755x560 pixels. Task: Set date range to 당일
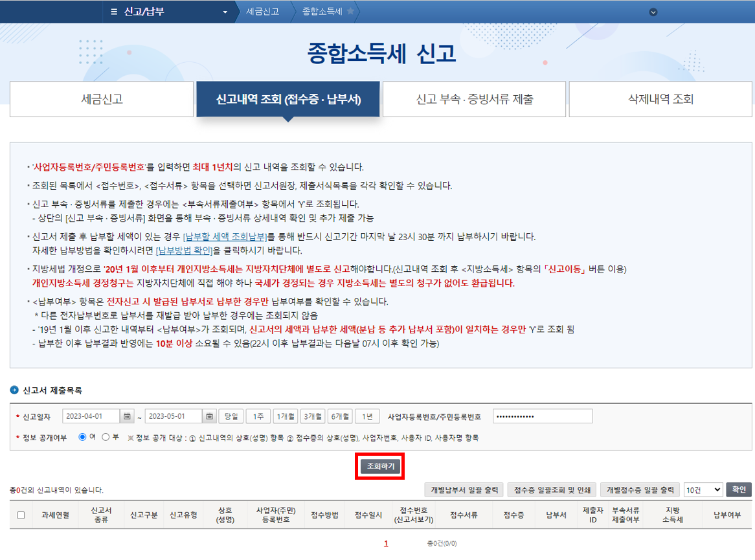click(x=231, y=416)
